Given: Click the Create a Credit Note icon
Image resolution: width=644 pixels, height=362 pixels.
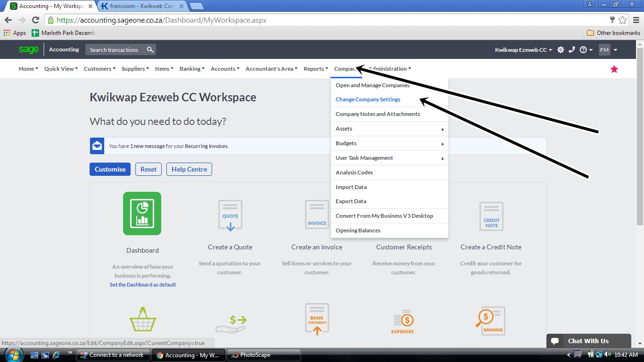Looking at the screenshot, I should (x=491, y=217).
